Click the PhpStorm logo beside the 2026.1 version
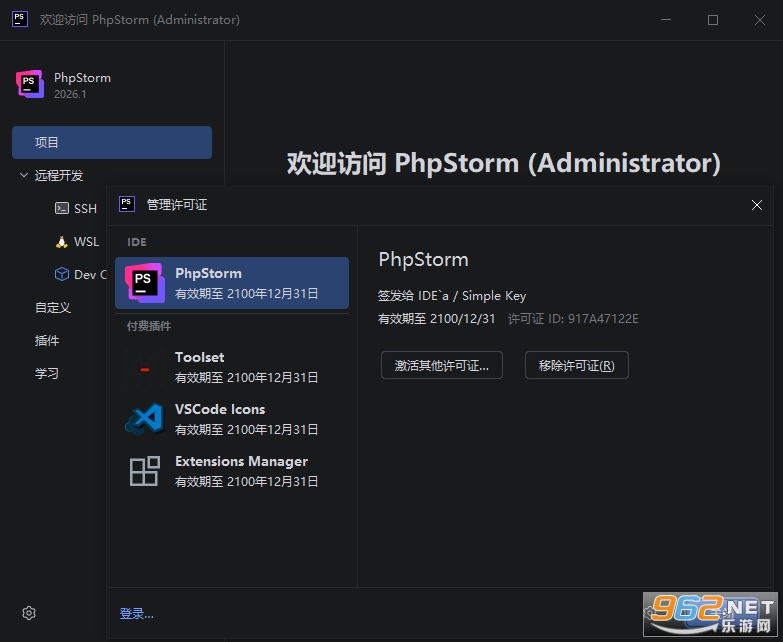Screen dimensions: 783x642 pos(30,84)
